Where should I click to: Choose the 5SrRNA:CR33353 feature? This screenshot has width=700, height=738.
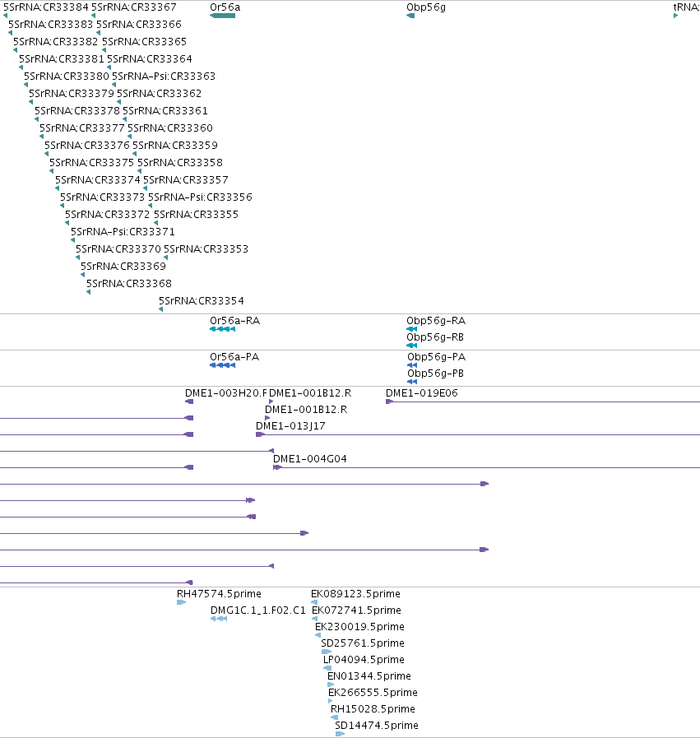[x=206, y=249]
